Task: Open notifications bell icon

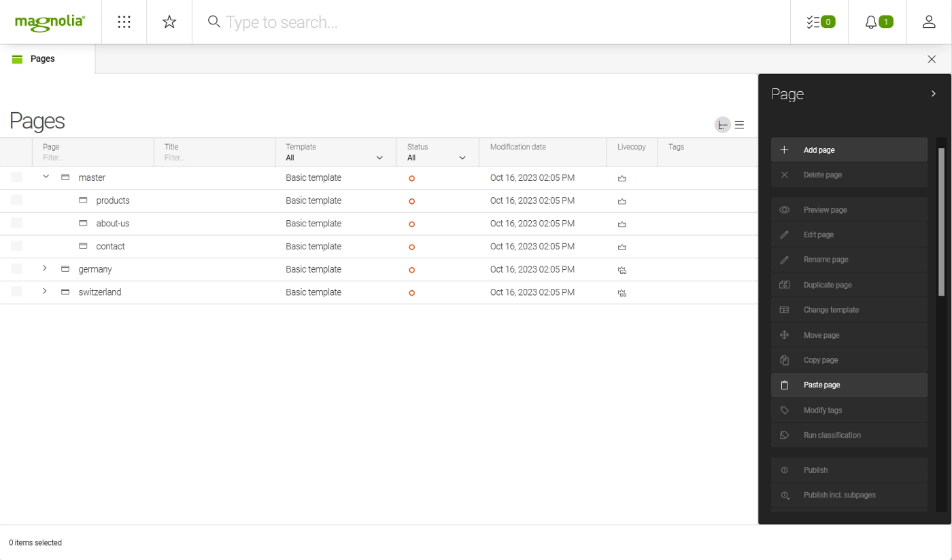Action: (x=877, y=22)
